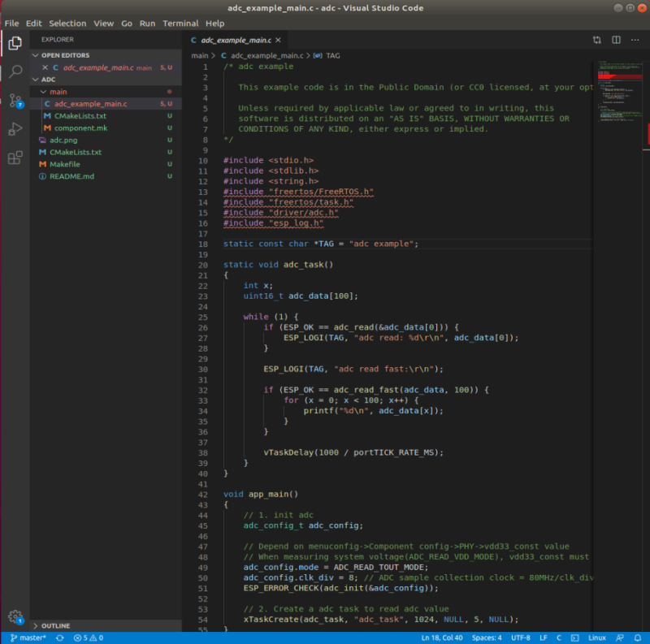The image size is (650, 644).
Task: Click the notifications bell in status bar
Action: (639, 638)
